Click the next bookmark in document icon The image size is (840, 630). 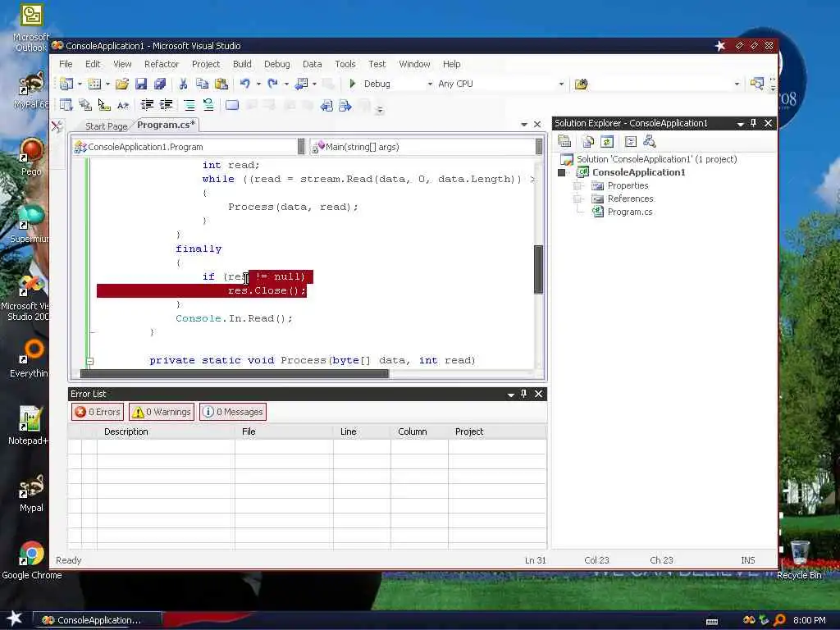click(x=345, y=106)
